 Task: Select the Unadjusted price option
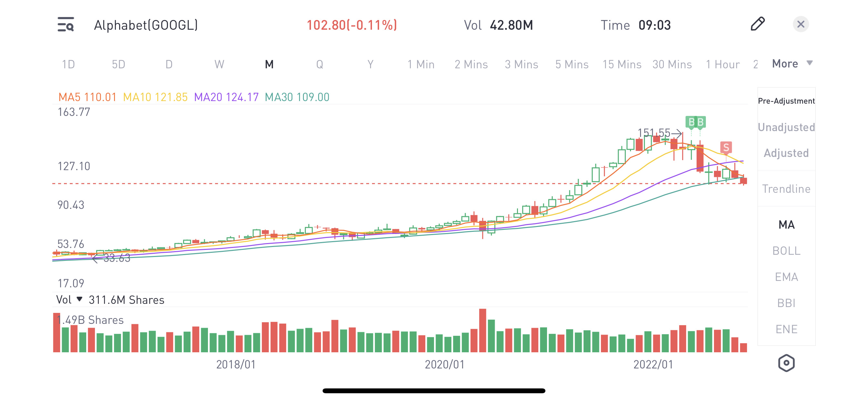coord(786,127)
